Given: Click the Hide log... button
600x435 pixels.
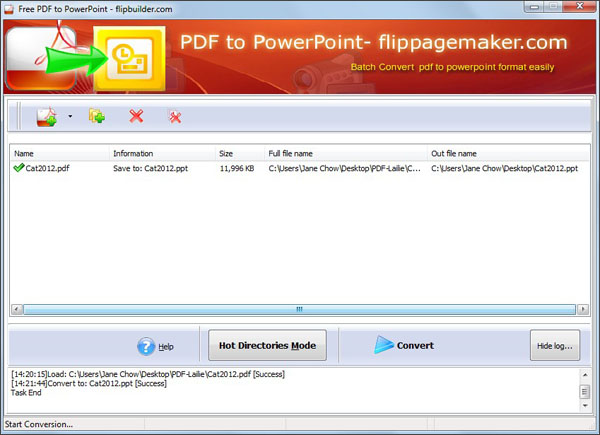Looking at the screenshot, I should [x=555, y=345].
